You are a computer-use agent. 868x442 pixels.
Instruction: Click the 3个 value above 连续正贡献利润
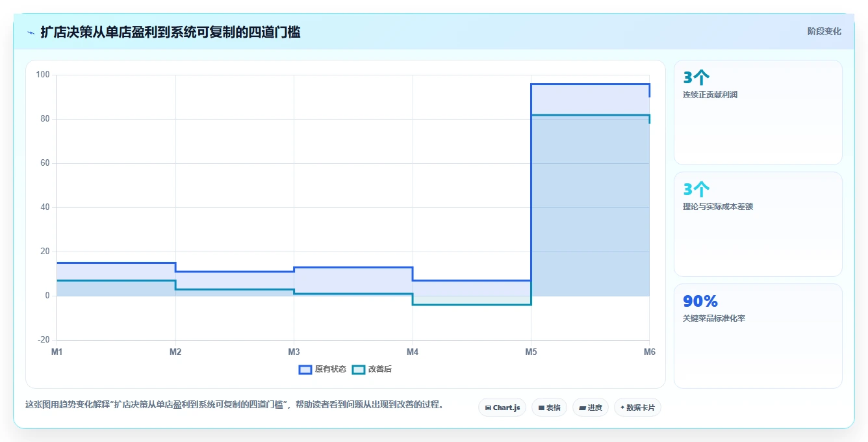tap(696, 77)
